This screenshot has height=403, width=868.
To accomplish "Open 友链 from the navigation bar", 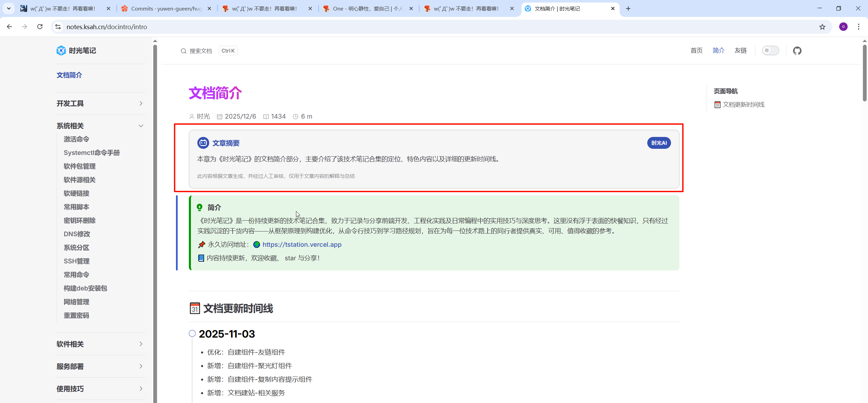I will point(741,51).
